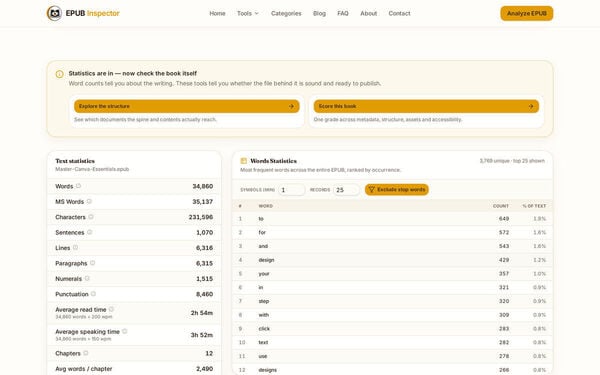Click the Avg words / chapter value 2,490
600x375 pixels.
[x=204, y=368]
